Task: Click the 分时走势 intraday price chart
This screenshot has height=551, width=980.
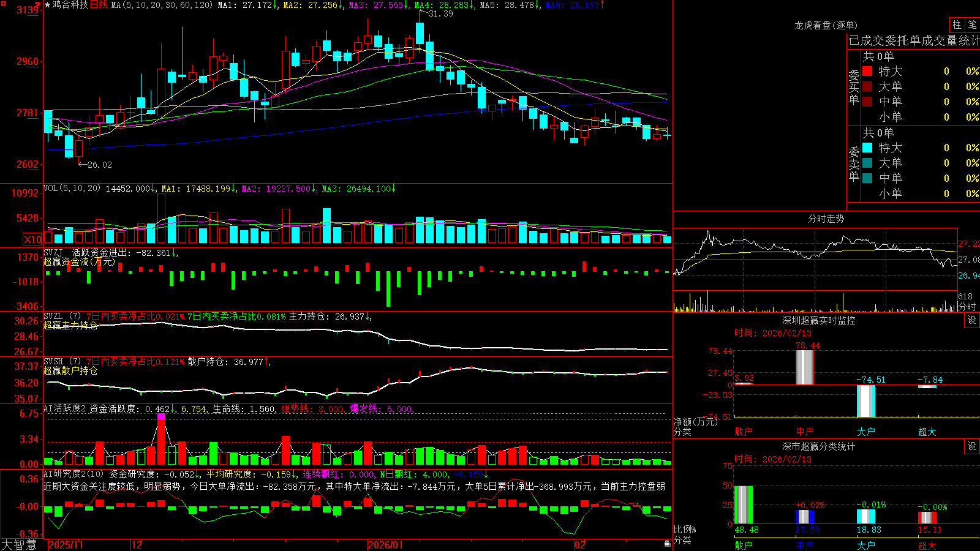Action: click(815, 260)
